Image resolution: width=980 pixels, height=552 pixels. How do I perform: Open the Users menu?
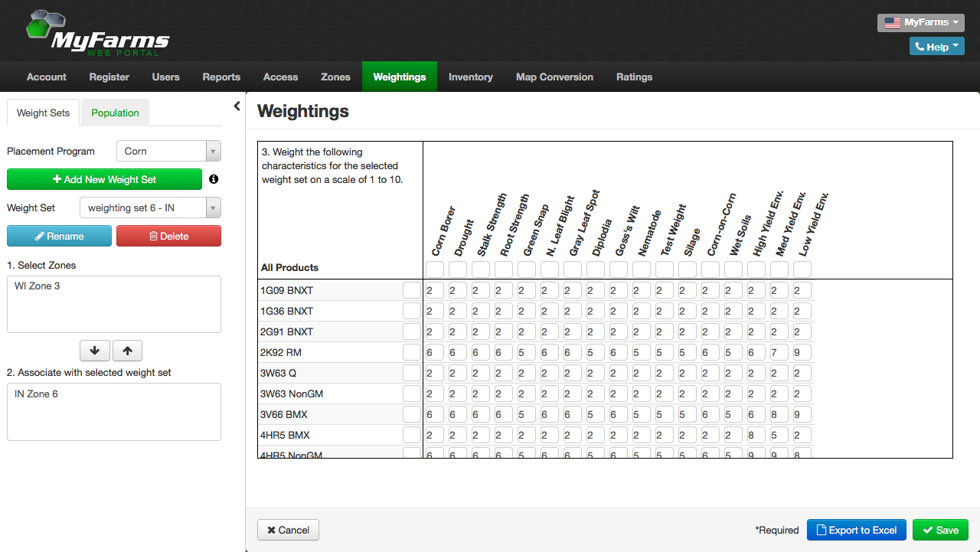point(165,77)
